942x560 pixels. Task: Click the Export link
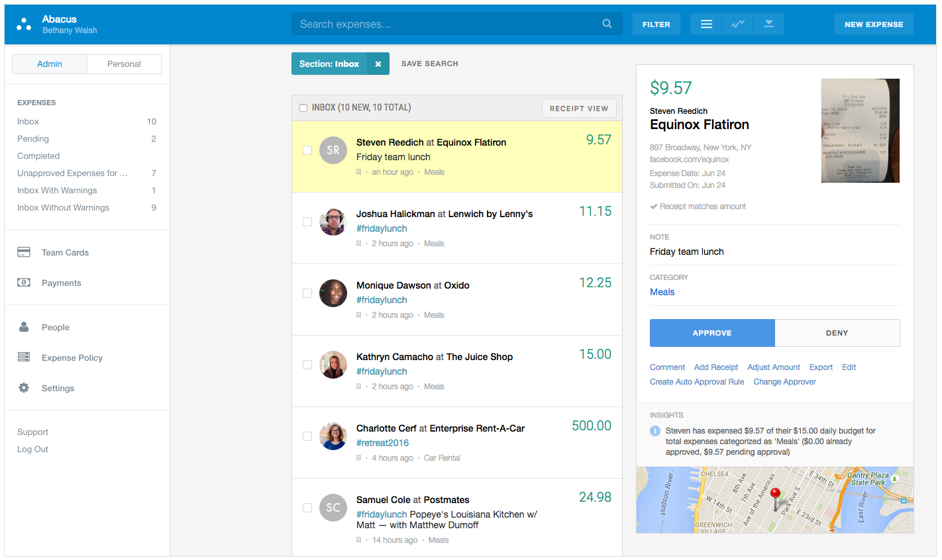[x=821, y=367]
